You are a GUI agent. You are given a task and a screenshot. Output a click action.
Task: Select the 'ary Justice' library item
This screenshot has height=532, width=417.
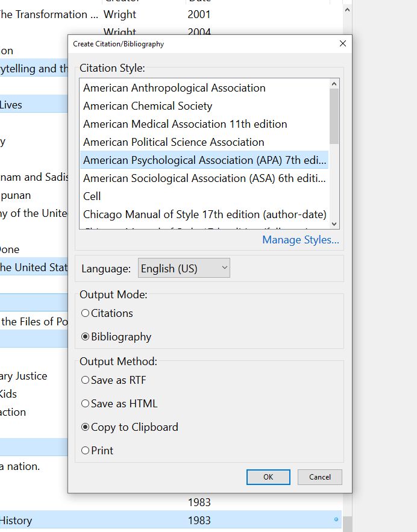click(34, 376)
